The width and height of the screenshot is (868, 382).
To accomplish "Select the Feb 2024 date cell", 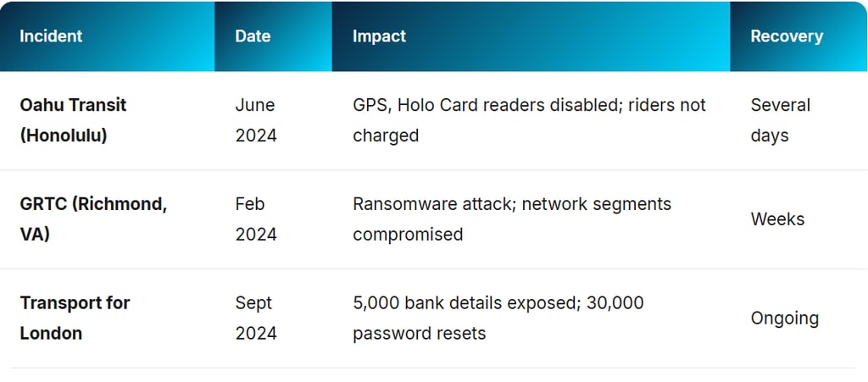I will 256,219.
